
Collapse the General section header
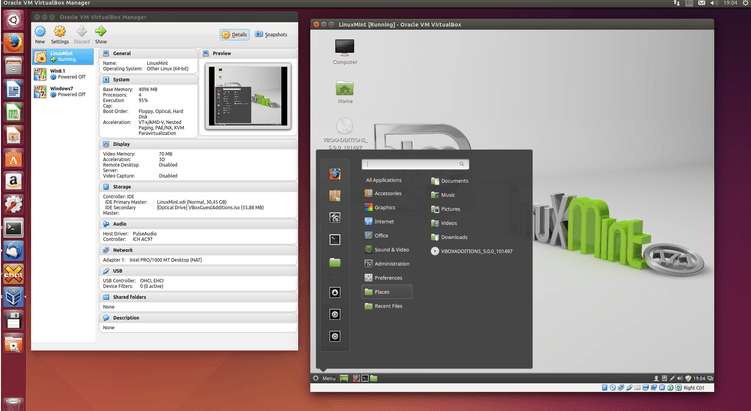[x=148, y=53]
